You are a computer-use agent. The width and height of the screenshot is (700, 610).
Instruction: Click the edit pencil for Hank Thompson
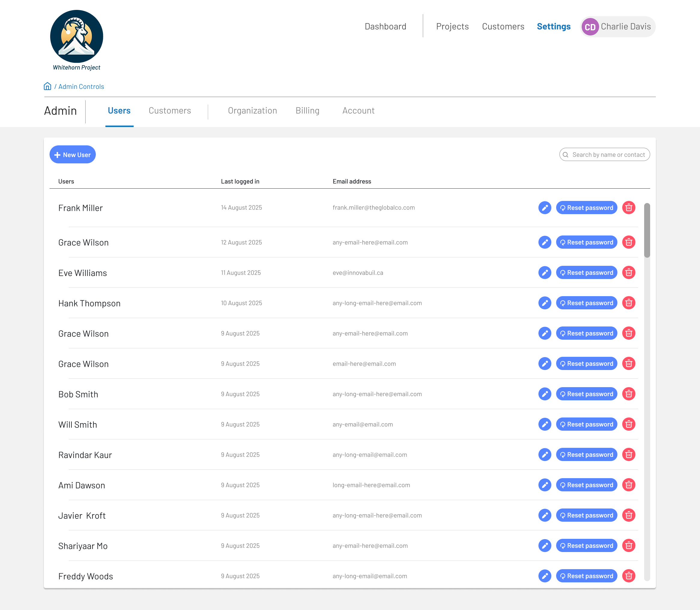544,303
